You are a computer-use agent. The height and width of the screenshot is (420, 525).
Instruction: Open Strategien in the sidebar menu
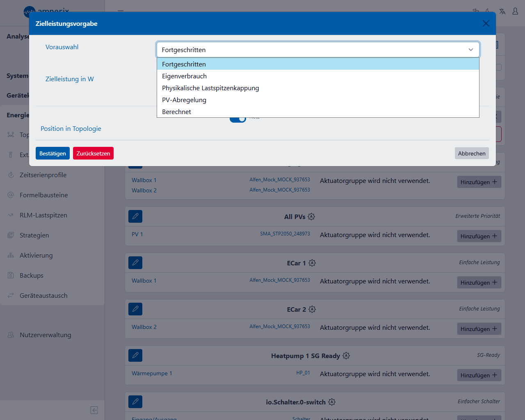point(34,235)
